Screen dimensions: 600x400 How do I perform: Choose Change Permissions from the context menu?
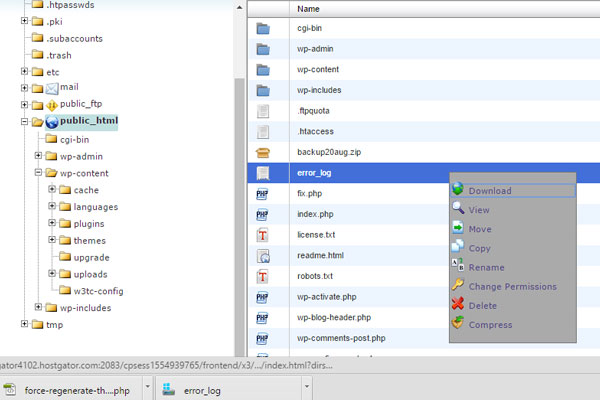pyautogui.click(x=513, y=286)
